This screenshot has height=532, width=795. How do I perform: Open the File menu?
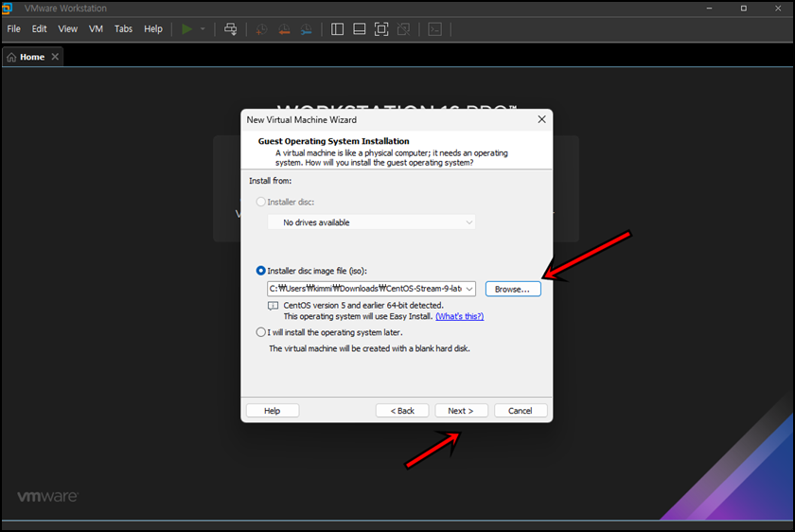[13, 29]
